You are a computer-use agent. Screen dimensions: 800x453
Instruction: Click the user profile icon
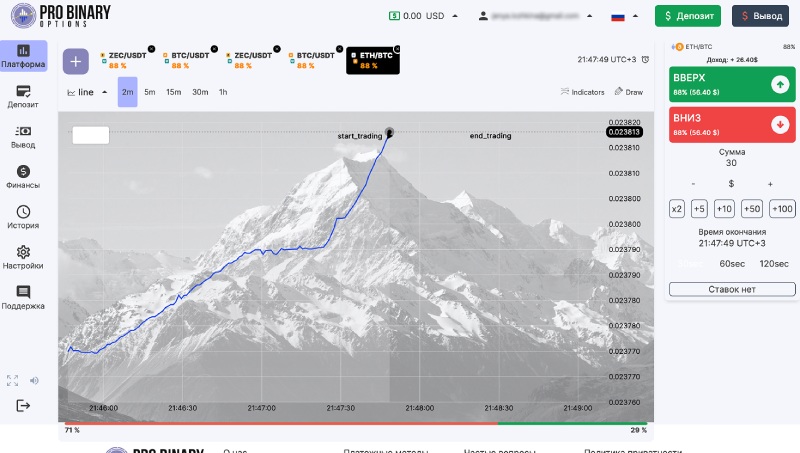coord(483,16)
